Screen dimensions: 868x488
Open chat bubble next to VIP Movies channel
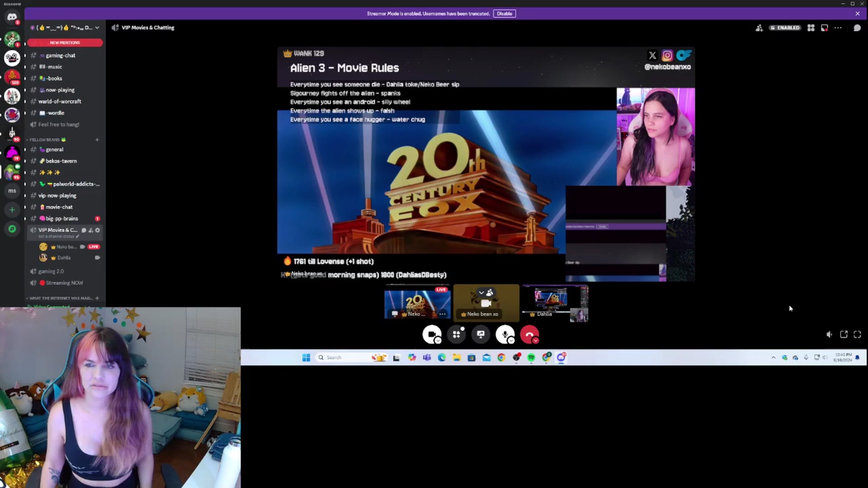(x=84, y=230)
